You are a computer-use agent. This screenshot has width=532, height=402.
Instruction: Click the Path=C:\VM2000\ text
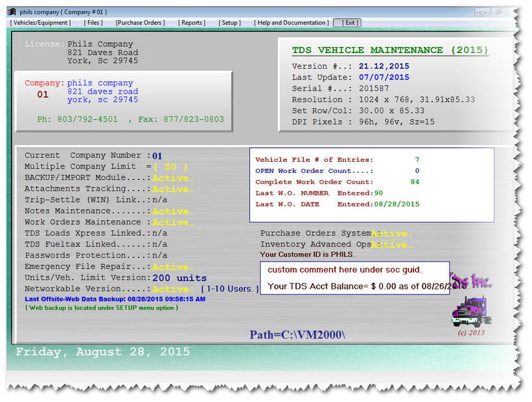pyautogui.click(x=297, y=335)
